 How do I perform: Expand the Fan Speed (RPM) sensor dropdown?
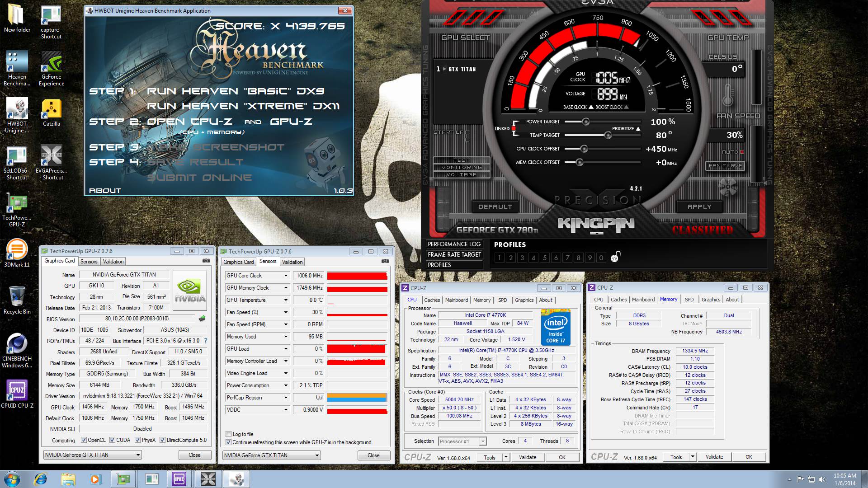coord(286,324)
